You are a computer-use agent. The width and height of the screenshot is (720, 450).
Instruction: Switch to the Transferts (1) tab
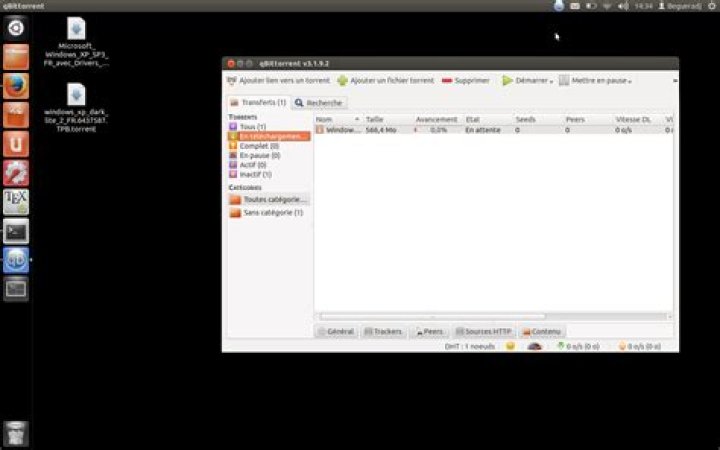click(x=259, y=102)
